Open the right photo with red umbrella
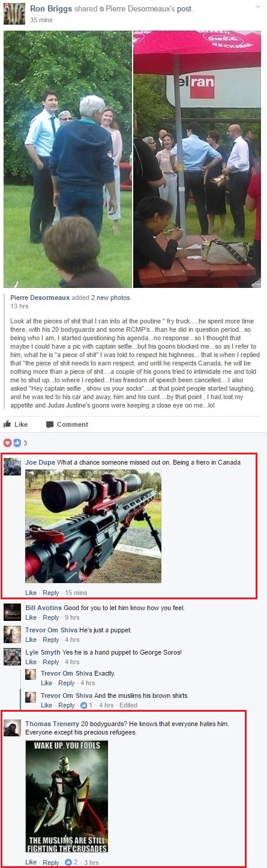Screen dimensions: 267x868 tap(197, 159)
